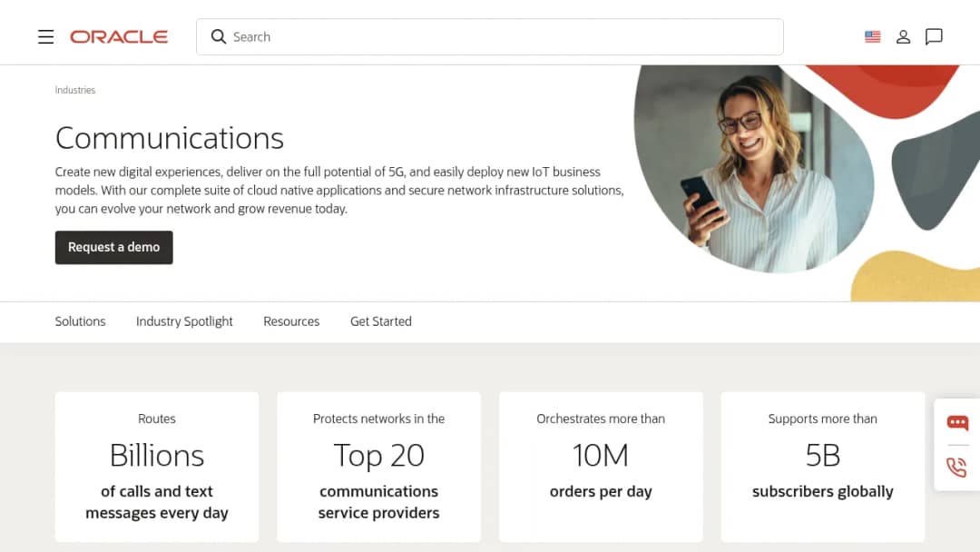Image resolution: width=980 pixels, height=552 pixels.
Task: Switch to the Get Started tab
Action: click(380, 321)
